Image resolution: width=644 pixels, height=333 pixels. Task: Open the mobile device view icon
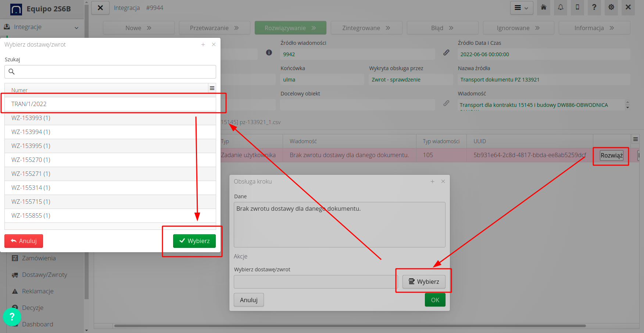click(x=577, y=8)
